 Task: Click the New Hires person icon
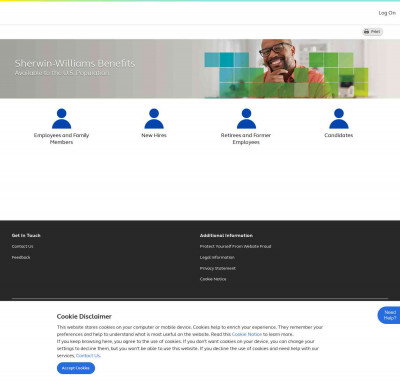coord(154,118)
